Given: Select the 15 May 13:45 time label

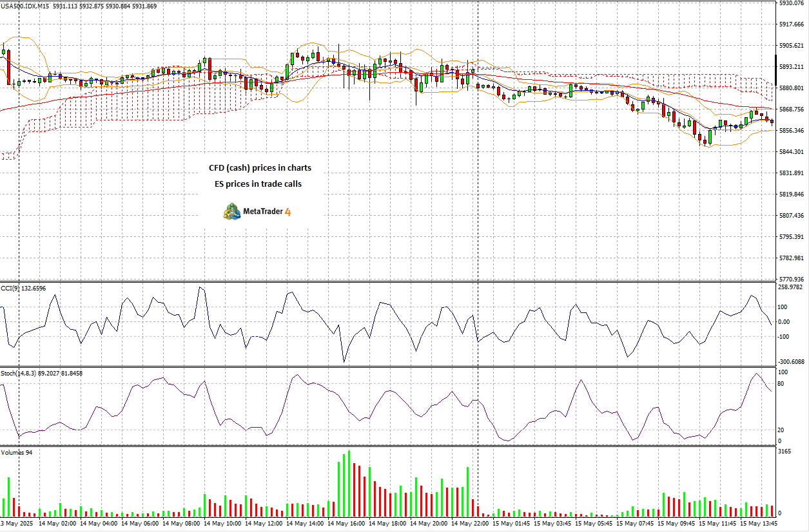Looking at the screenshot, I should (758, 523).
